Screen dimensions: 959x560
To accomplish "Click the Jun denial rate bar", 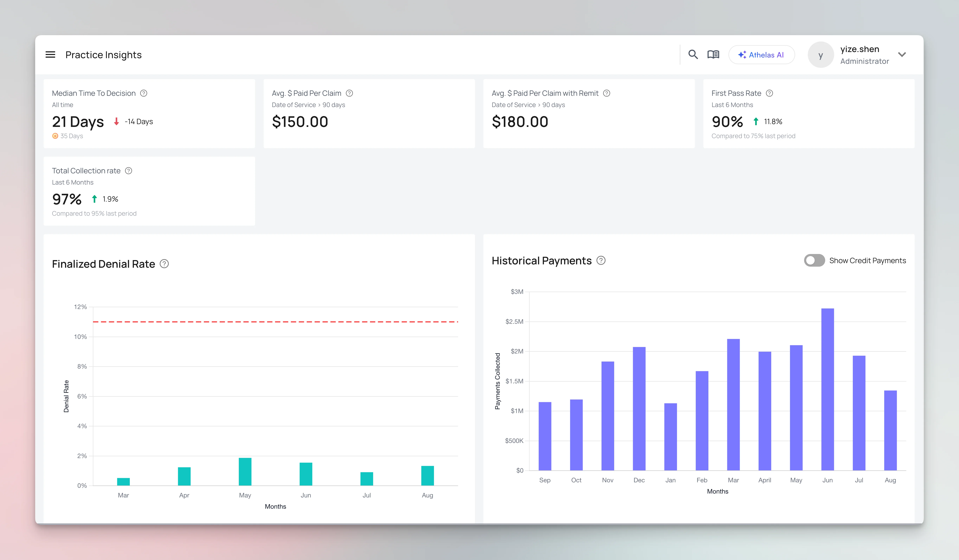I will (306, 474).
